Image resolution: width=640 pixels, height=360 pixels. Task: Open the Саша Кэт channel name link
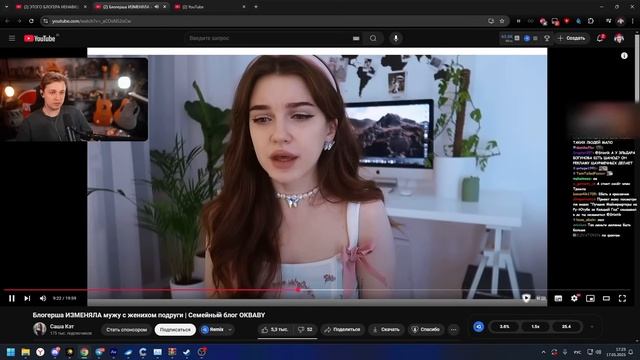click(x=62, y=326)
